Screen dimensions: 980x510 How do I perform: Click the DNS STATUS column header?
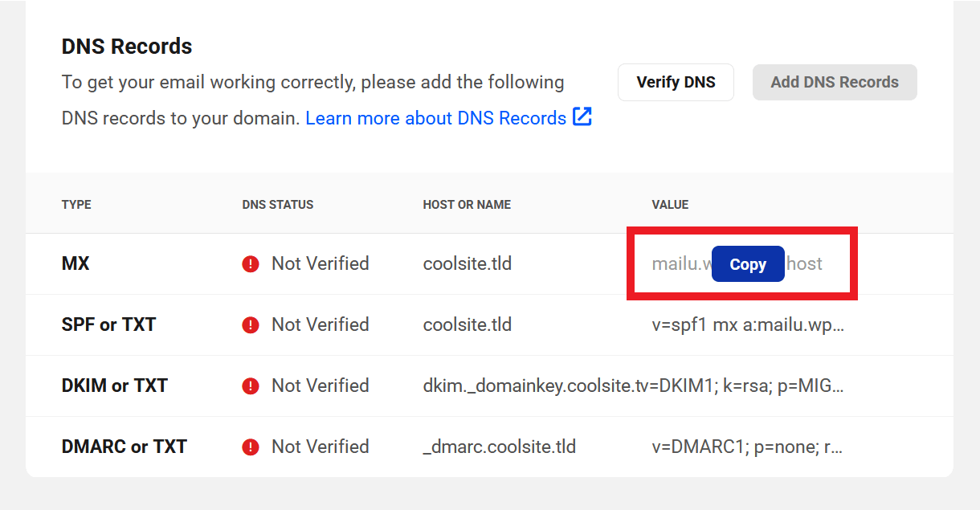[277, 205]
